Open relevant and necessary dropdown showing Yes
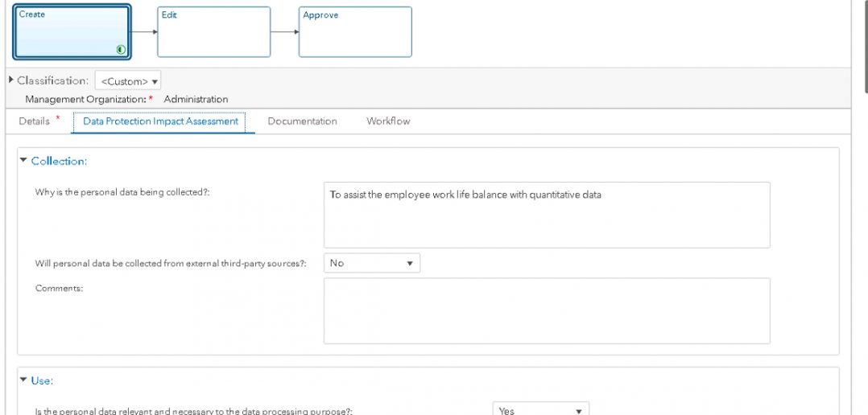This screenshot has height=415, width=868. pos(540,410)
